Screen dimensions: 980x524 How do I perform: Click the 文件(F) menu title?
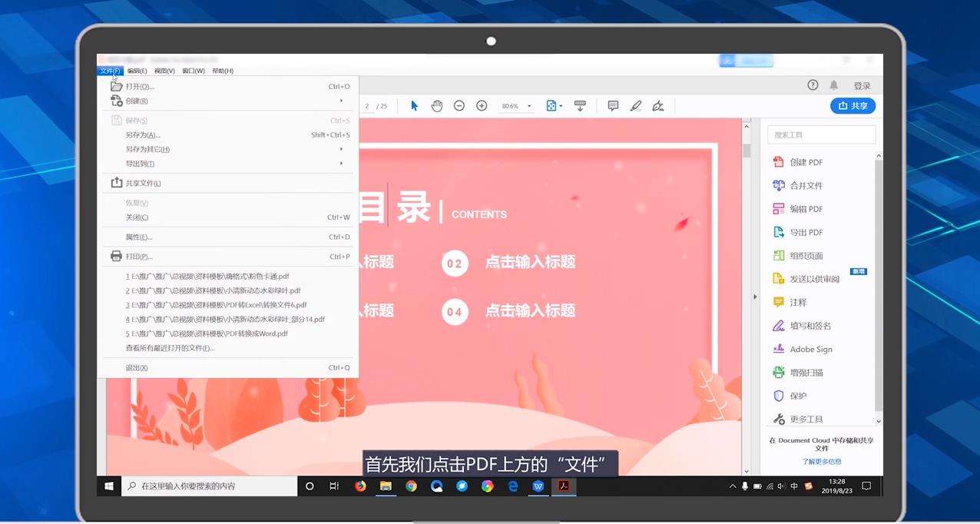(110, 71)
